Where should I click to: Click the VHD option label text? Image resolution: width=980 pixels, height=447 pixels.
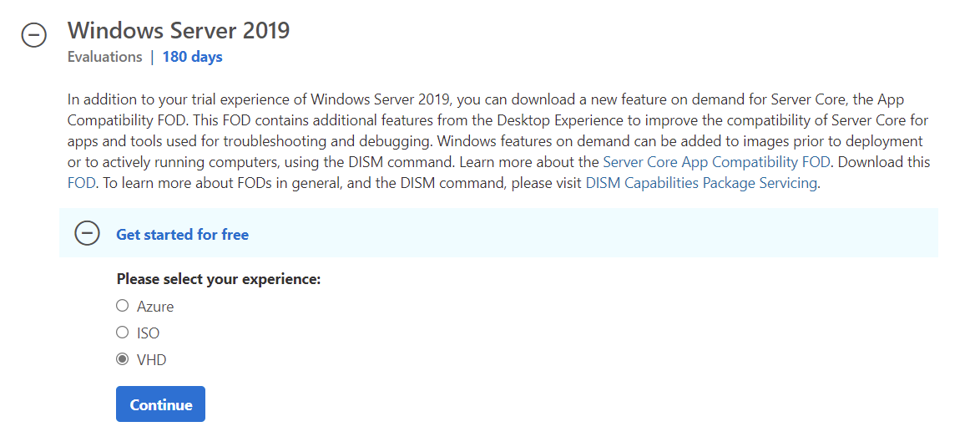point(152,360)
